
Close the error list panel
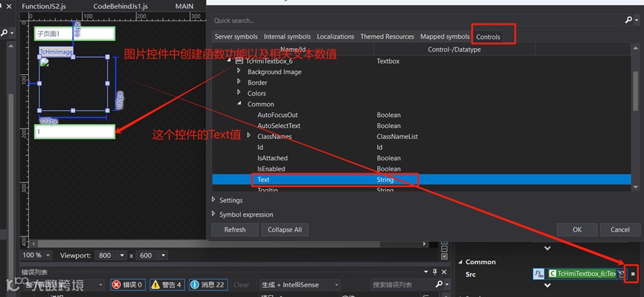tap(443, 272)
